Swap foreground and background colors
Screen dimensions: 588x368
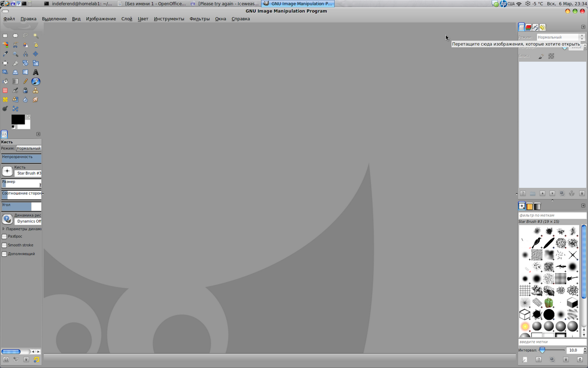click(28, 117)
